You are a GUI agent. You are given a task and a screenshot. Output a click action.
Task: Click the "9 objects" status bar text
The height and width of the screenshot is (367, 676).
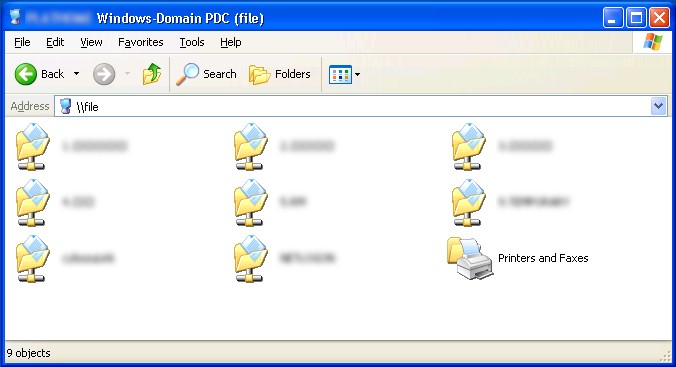(x=28, y=353)
